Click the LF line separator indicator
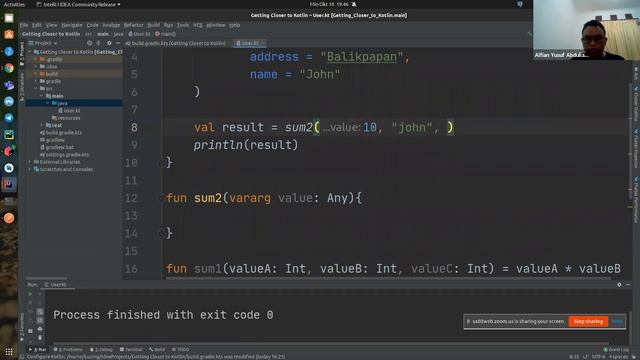 [585, 357]
